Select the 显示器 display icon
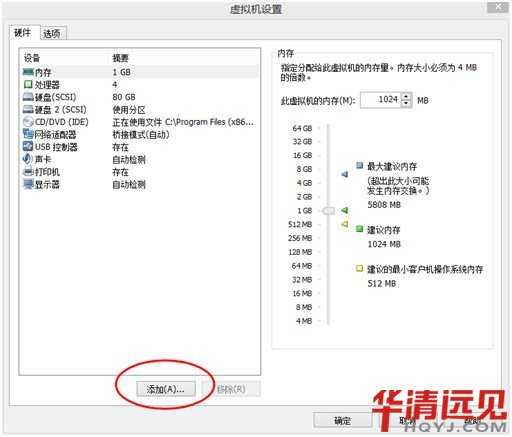This screenshot has width=512, height=437. tap(28, 184)
